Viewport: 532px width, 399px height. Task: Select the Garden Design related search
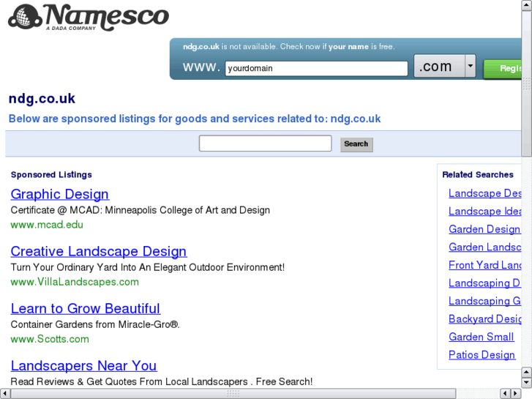point(484,229)
